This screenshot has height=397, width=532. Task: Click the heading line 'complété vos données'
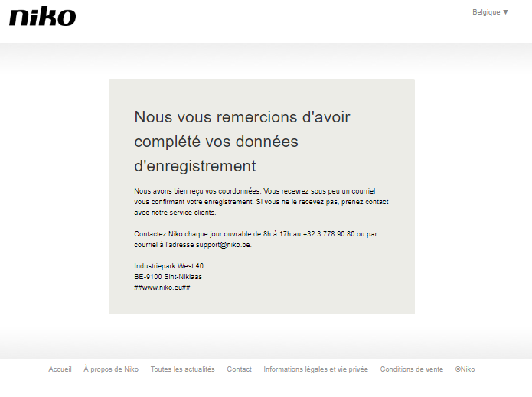coord(216,142)
